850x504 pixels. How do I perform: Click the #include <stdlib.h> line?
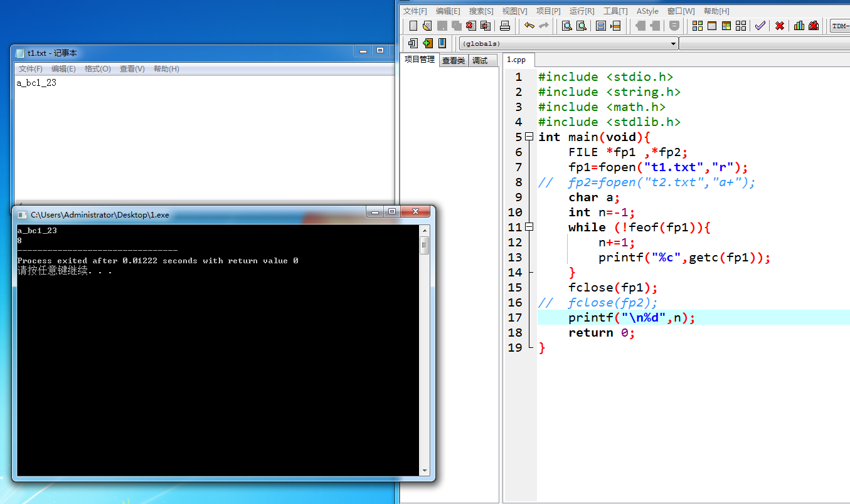point(609,122)
